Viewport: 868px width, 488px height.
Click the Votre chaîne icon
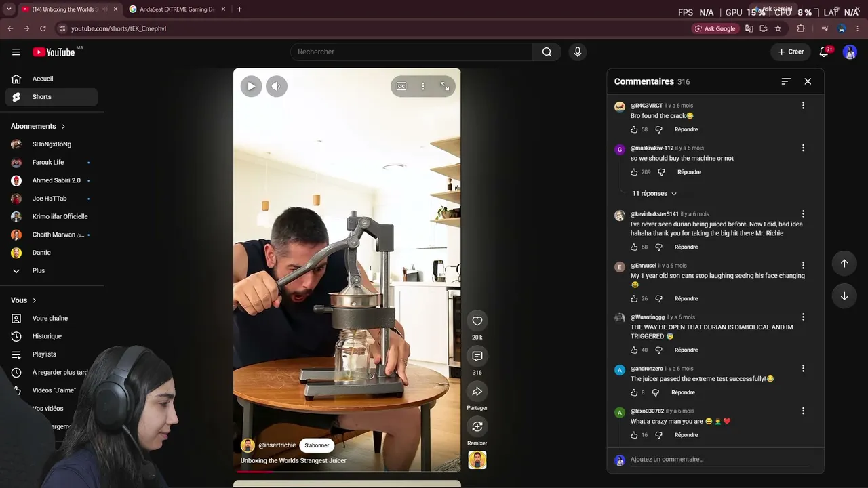[x=16, y=319]
